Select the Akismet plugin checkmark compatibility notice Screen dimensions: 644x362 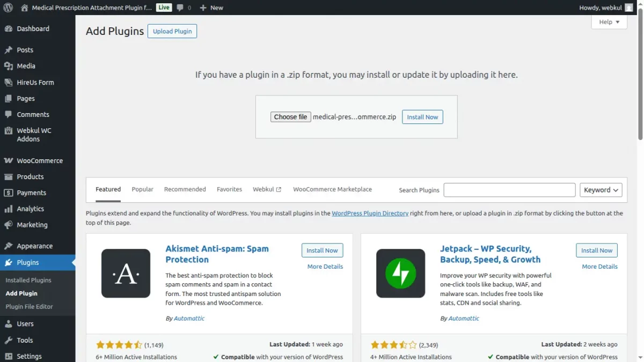coord(216,357)
